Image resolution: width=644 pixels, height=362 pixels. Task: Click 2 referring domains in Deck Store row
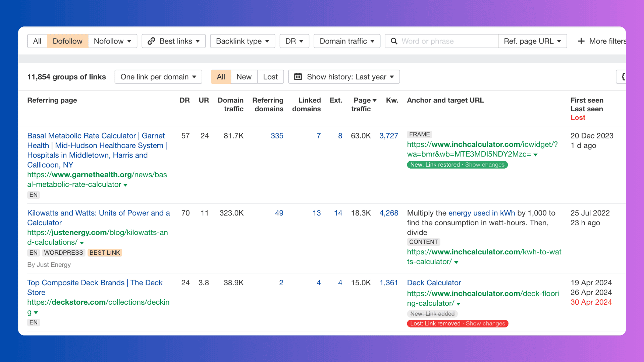pyautogui.click(x=281, y=283)
